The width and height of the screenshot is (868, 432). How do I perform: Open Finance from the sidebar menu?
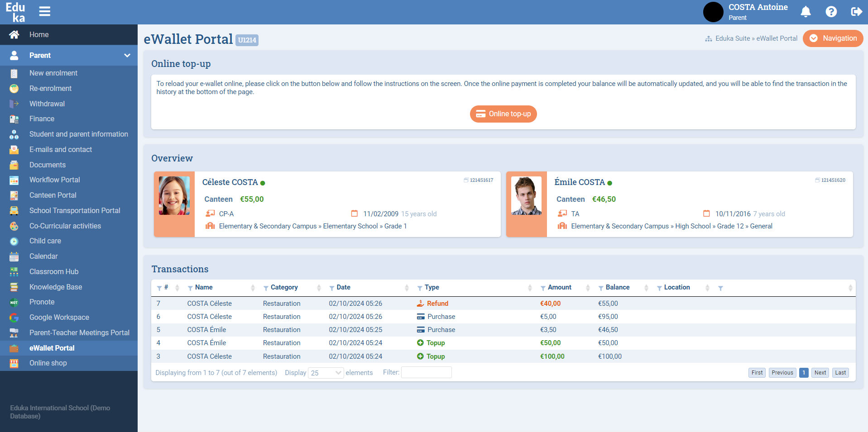[x=14, y=119]
